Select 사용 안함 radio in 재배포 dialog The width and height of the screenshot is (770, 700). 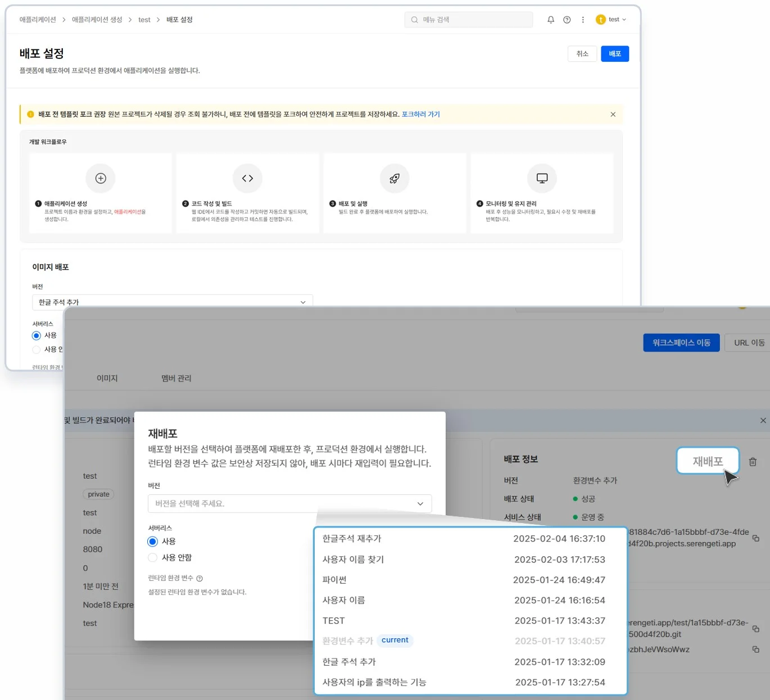click(x=152, y=557)
